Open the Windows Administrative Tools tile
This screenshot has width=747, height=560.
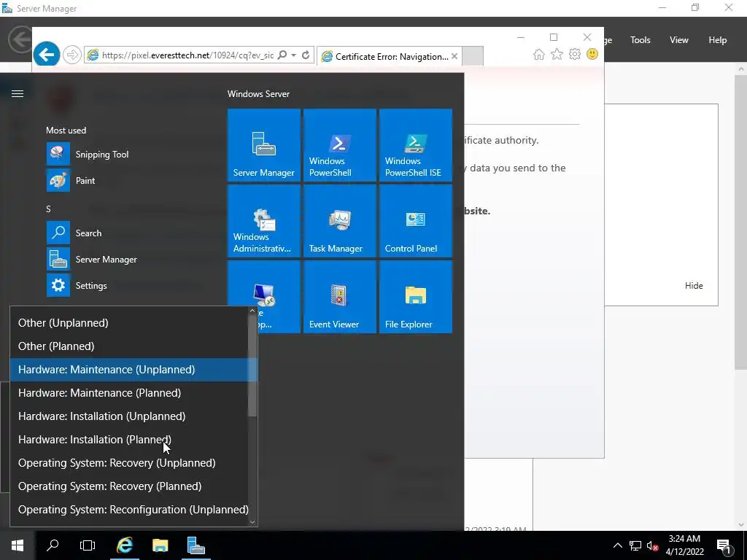264,221
